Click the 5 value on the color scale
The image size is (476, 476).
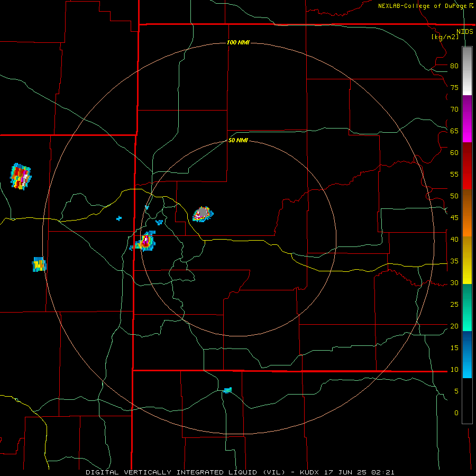point(456,391)
